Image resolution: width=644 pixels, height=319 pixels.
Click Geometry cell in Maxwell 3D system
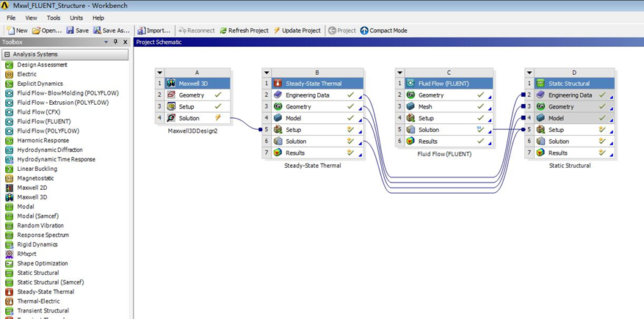pyautogui.click(x=197, y=95)
